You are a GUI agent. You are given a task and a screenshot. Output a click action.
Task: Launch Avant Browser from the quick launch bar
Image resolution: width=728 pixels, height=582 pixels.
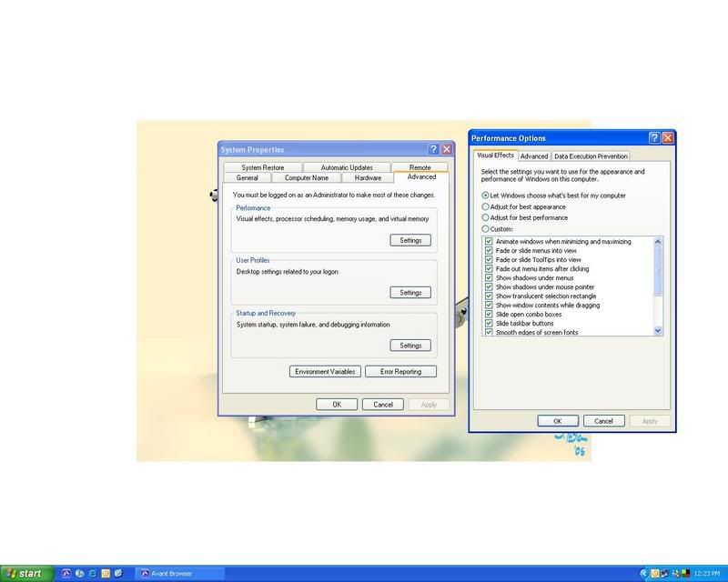point(66,574)
